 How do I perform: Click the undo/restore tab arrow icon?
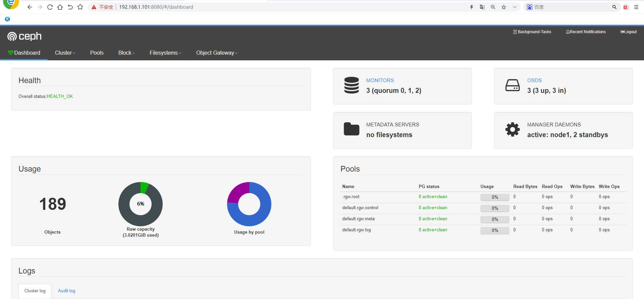70,7
